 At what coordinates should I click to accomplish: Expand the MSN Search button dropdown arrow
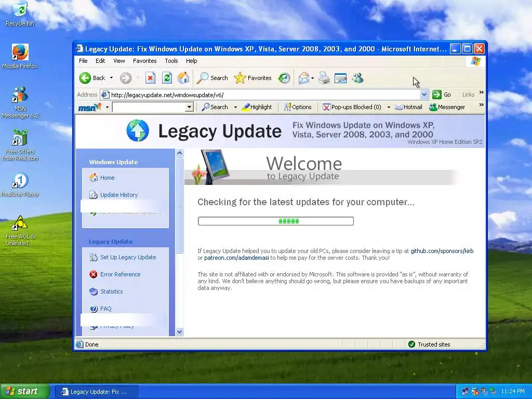point(235,107)
